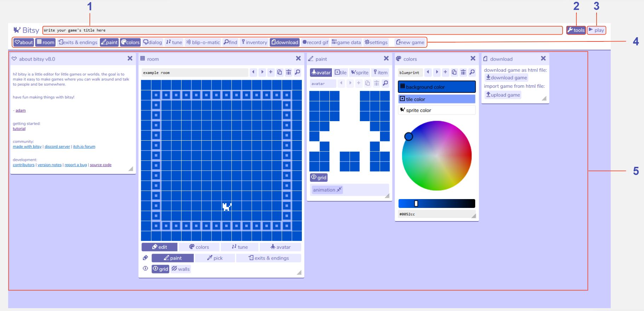This screenshot has height=311, width=644.
Task: Delete the current room with trash icon
Action: [x=289, y=72]
